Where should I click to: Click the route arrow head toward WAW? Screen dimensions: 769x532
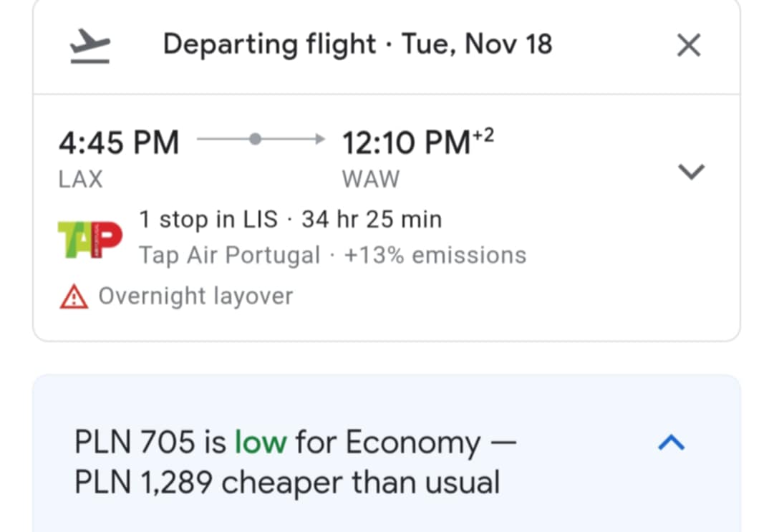pyautogui.click(x=320, y=139)
